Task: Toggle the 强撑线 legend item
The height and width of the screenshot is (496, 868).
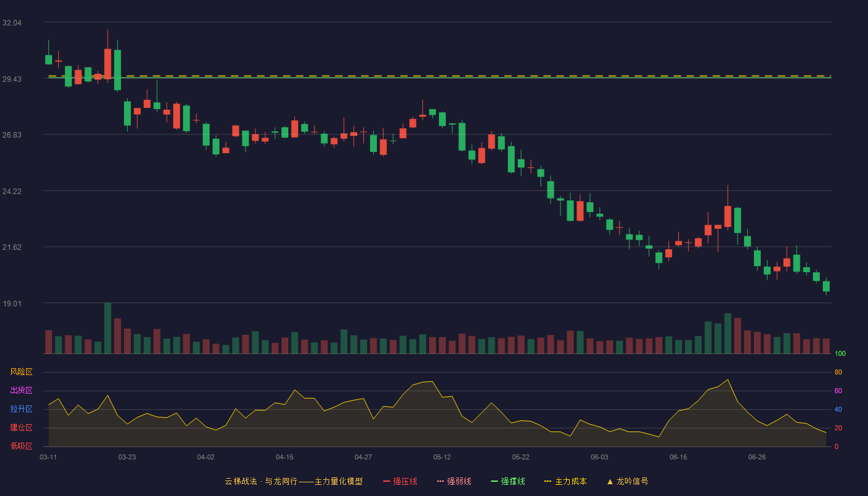Action: 508,481
